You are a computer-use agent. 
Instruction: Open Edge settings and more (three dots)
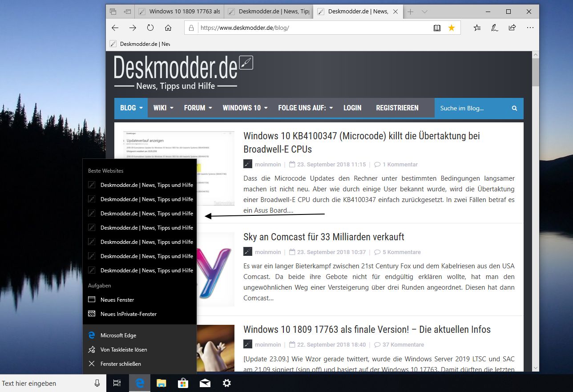[530, 28]
